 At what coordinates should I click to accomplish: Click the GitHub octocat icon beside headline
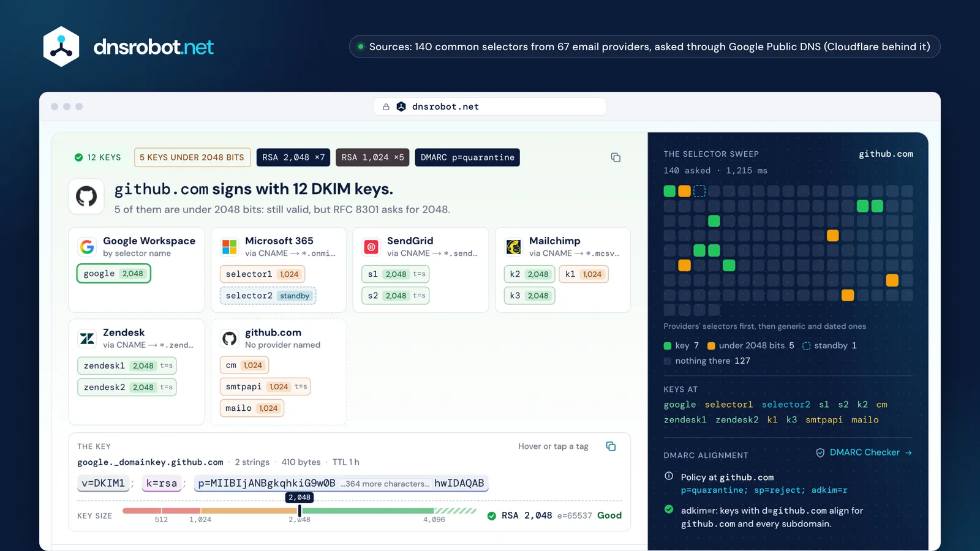coord(86,197)
